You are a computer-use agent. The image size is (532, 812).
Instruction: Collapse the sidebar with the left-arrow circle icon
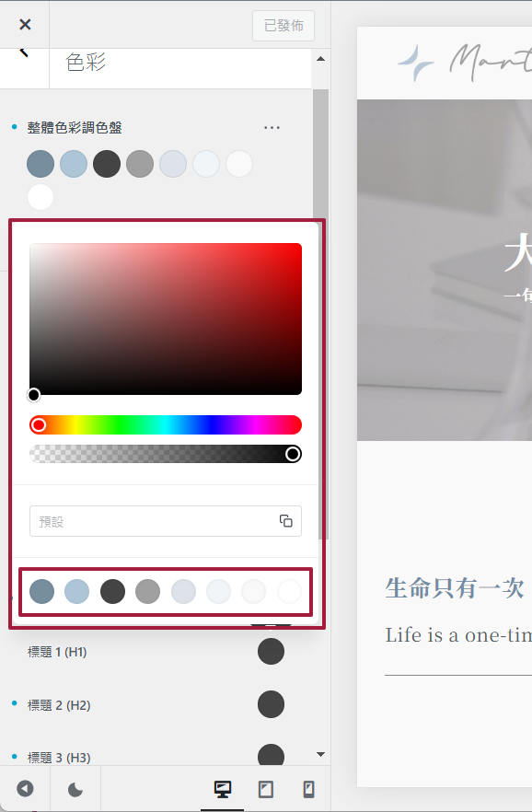point(25,789)
